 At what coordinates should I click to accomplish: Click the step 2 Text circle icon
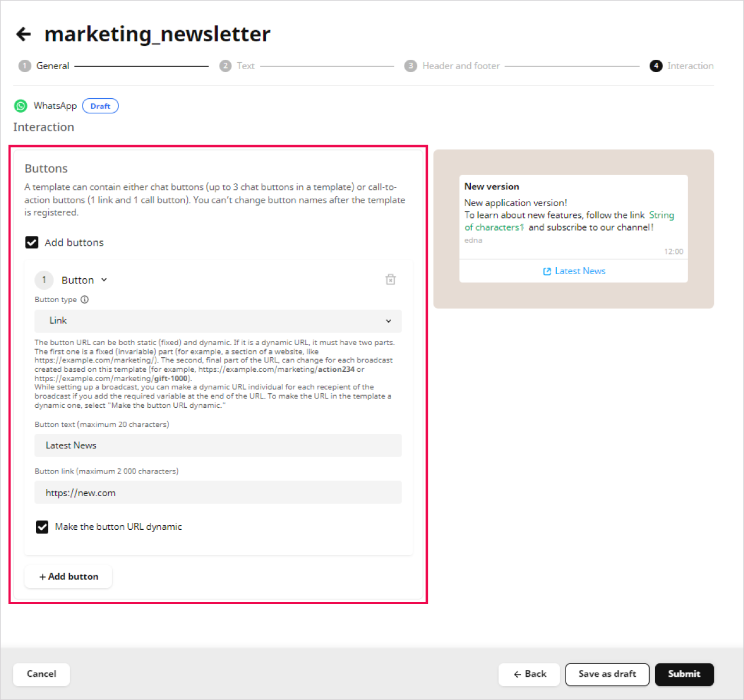click(226, 66)
